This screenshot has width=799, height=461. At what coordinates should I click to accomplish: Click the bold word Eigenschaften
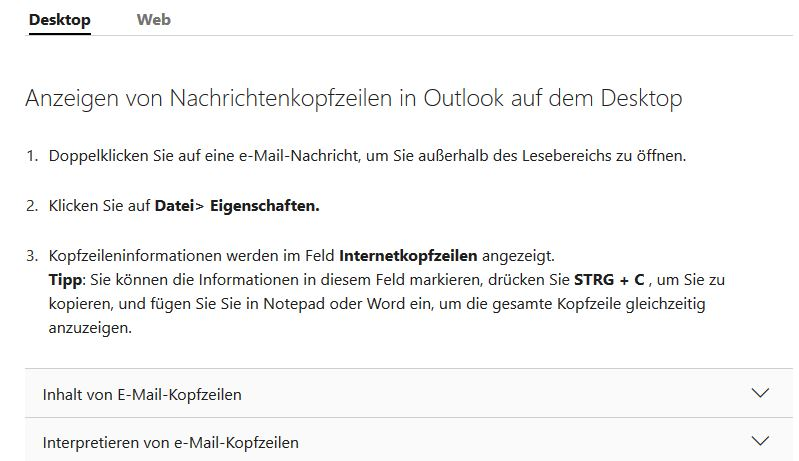coord(264,206)
